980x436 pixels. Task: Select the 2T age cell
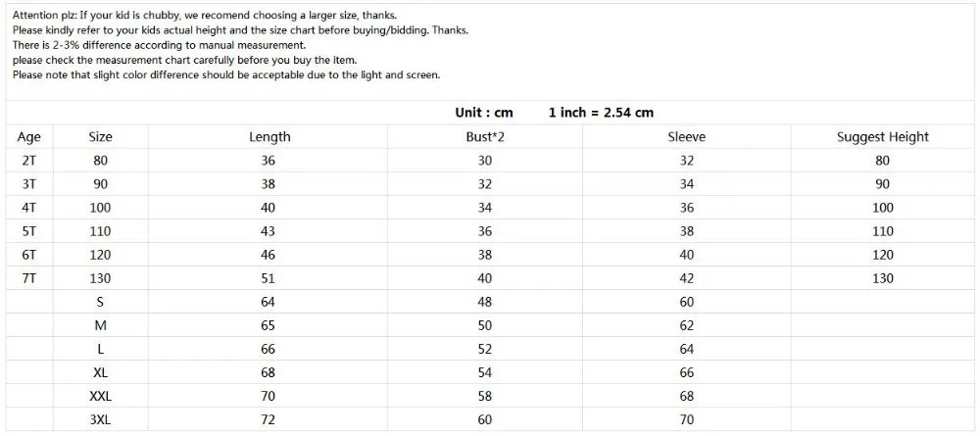click(28, 161)
